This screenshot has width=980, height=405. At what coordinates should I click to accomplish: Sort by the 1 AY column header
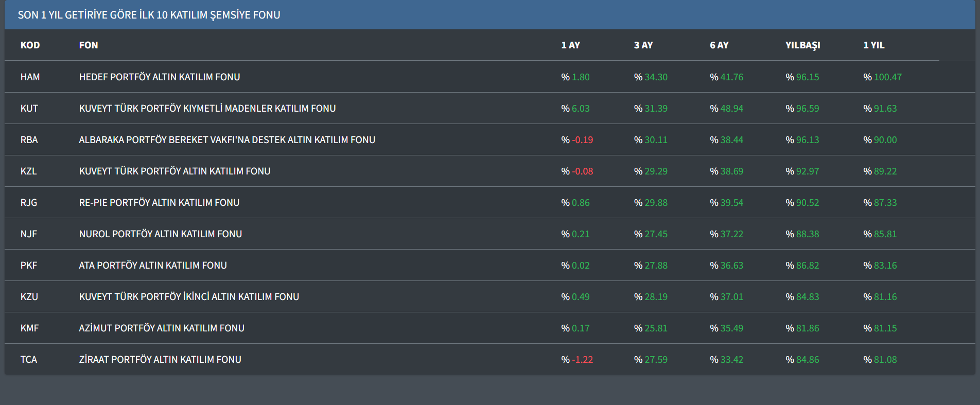[570, 45]
